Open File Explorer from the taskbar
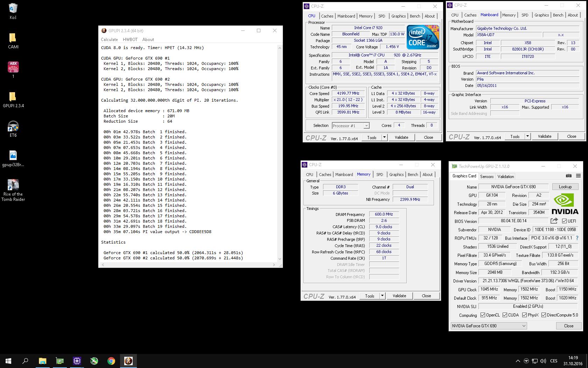The image size is (588, 368). [42, 361]
